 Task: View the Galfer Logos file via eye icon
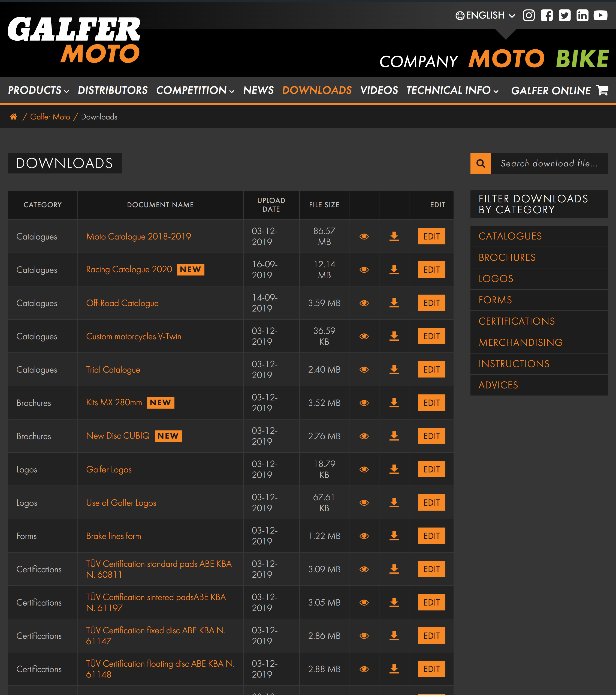pyautogui.click(x=364, y=469)
